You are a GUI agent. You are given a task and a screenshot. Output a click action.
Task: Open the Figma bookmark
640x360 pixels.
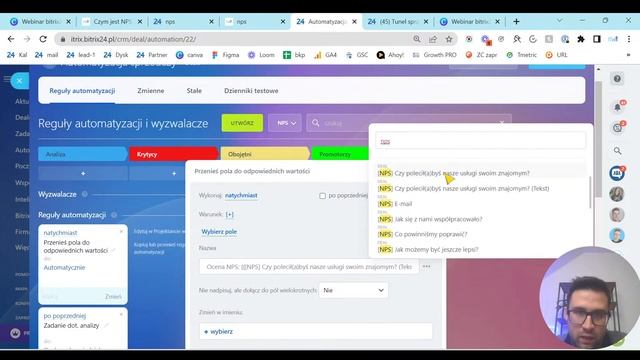click(226, 55)
